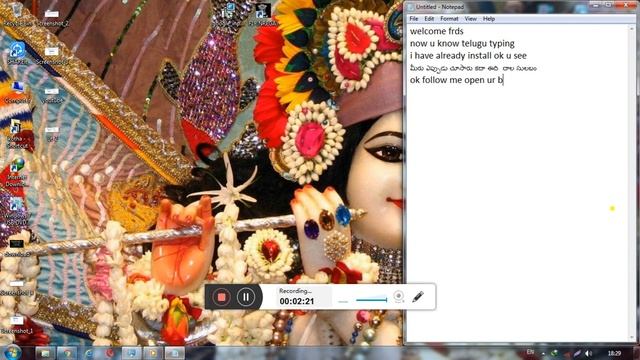This screenshot has width=640, height=360.
Task: Show hidden system tray icons
Action: click(543, 353)
